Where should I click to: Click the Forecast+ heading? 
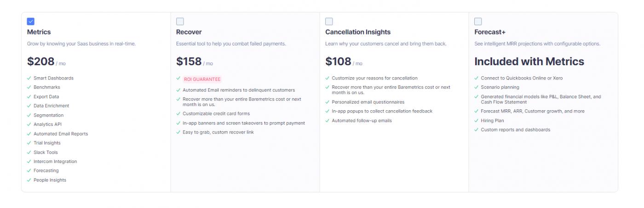point(489,32)
